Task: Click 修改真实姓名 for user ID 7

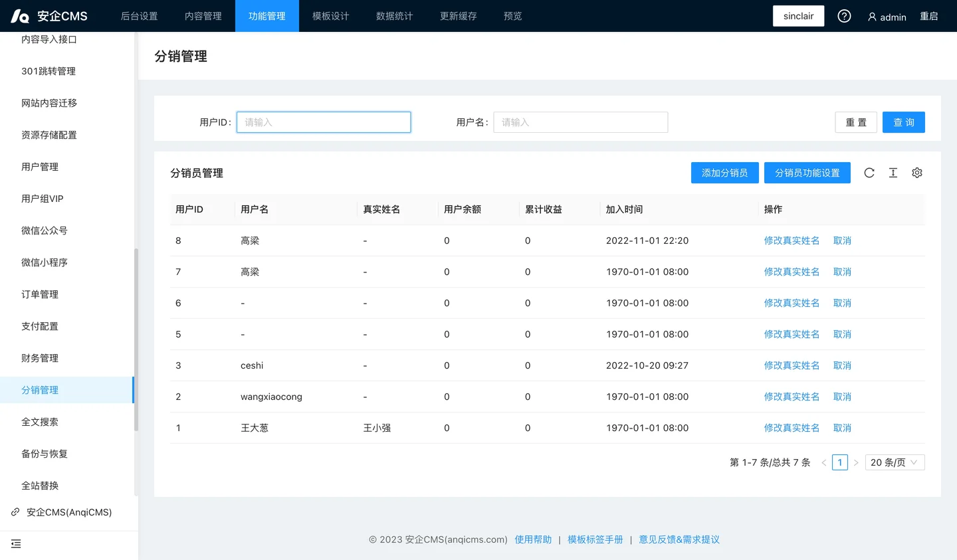Action: click(792, 272)
